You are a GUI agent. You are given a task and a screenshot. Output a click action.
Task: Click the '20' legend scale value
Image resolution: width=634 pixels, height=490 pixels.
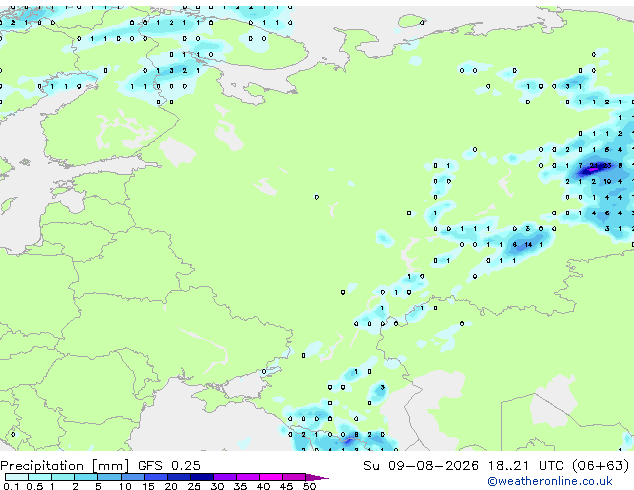pos(171,486)
